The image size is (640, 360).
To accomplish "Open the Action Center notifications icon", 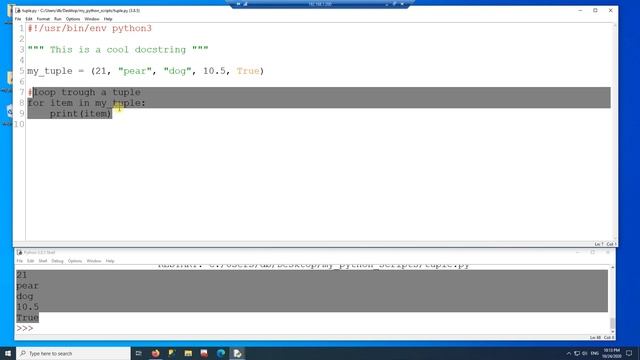I will [x=629, y=353].
